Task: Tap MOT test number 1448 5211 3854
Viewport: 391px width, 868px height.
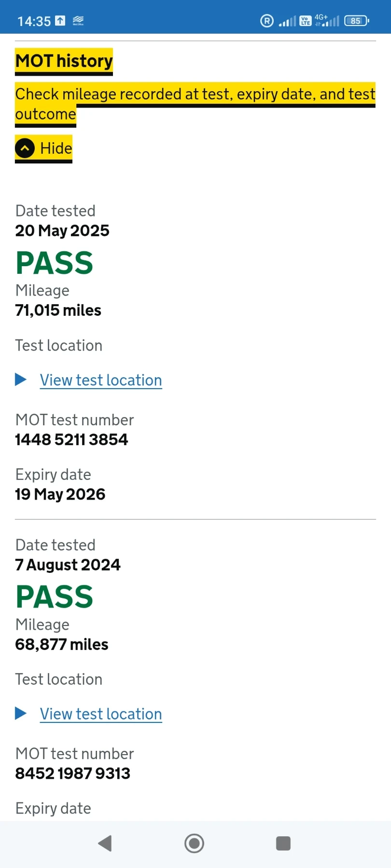Action: (71, 439)
